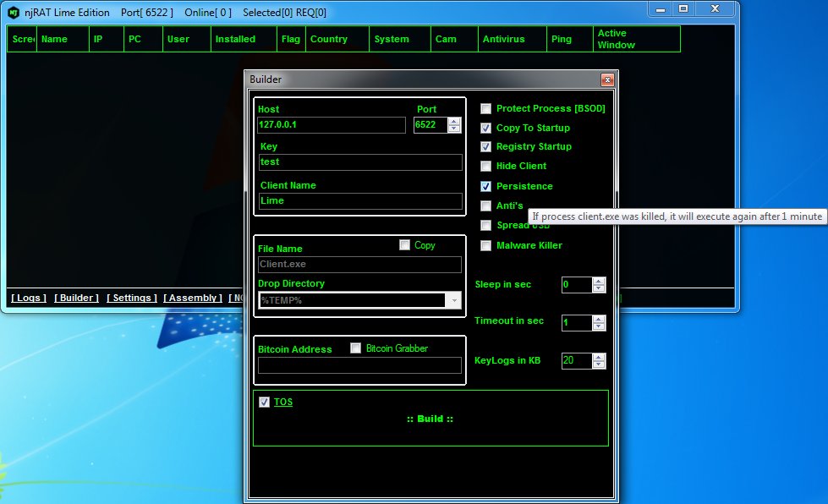828x504 pixels.
Task: Click the 'Selected[0] REQ[0]' title text
Action: pos(285,13)
